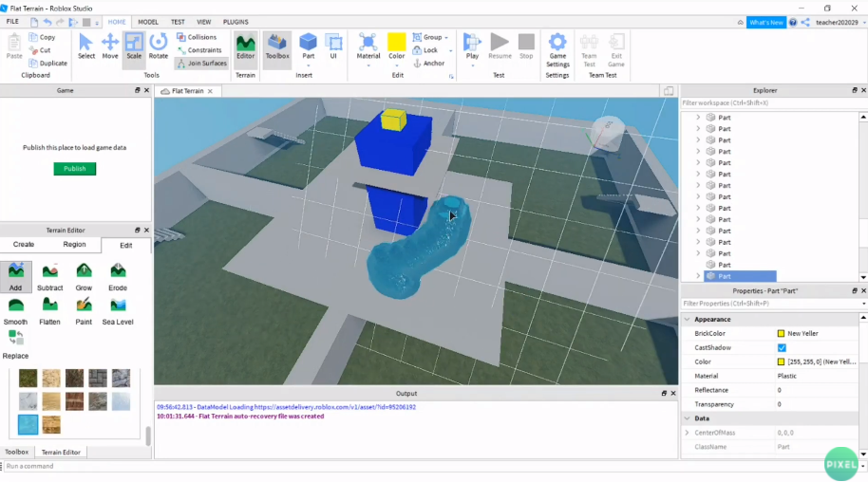Screen dimensions: 868x482
Task: Choose the Erode terrain tool
Action: (x=118, y=277)
